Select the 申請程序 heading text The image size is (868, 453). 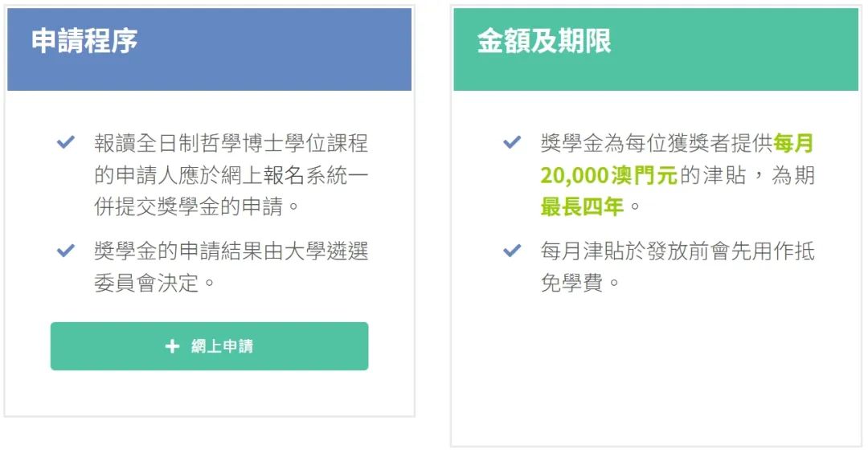tap(84, 42)
